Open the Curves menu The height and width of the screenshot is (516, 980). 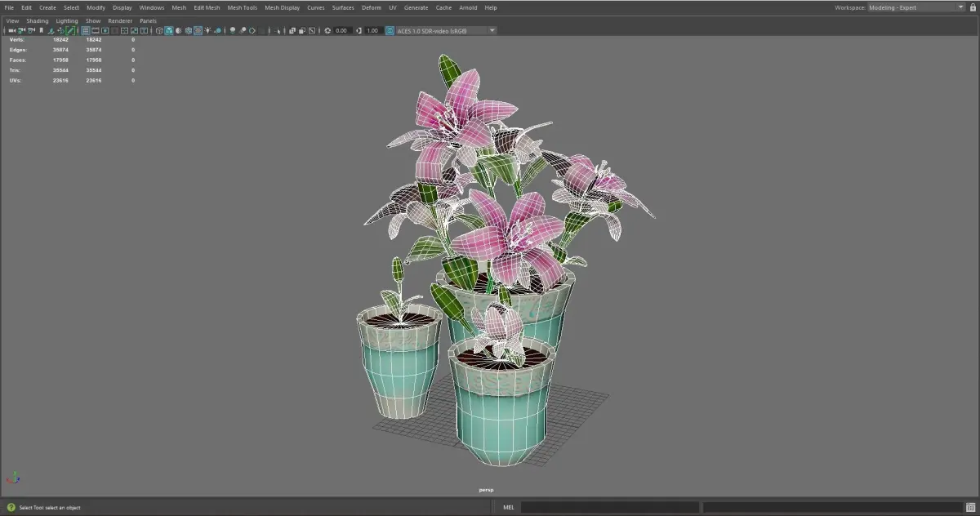(x=315, y=7)
